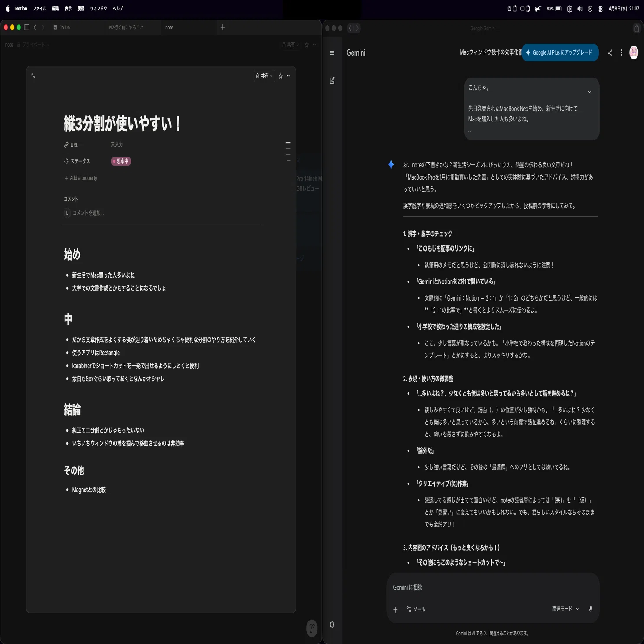
Task: Activate Gemini microphone voice input
Action: tap(591, 609)
